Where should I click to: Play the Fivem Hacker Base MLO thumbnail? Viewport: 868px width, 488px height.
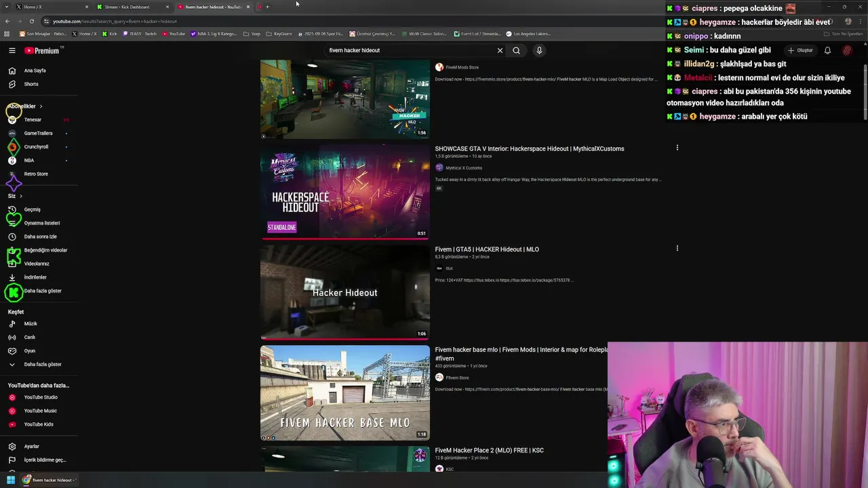point(345,393)
